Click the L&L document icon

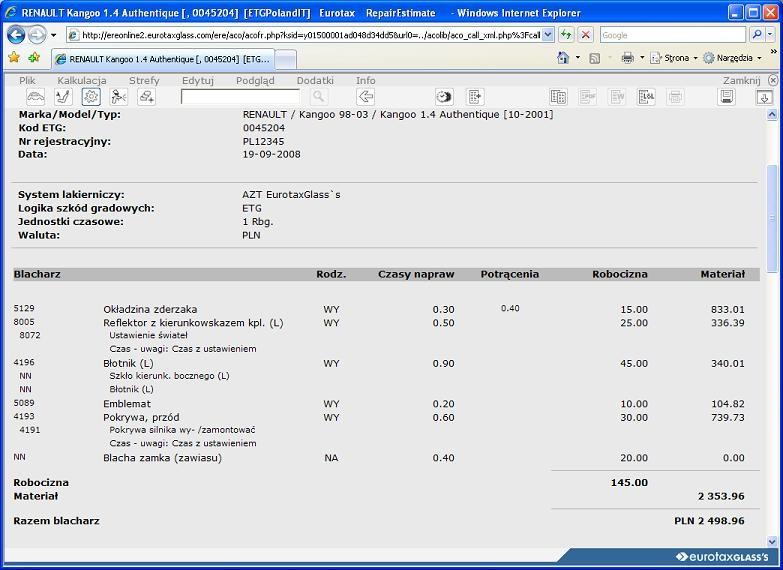646,96
